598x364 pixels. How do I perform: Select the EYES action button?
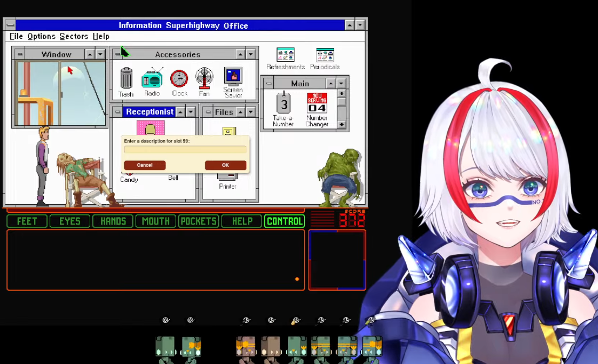(x=70, y=221)
